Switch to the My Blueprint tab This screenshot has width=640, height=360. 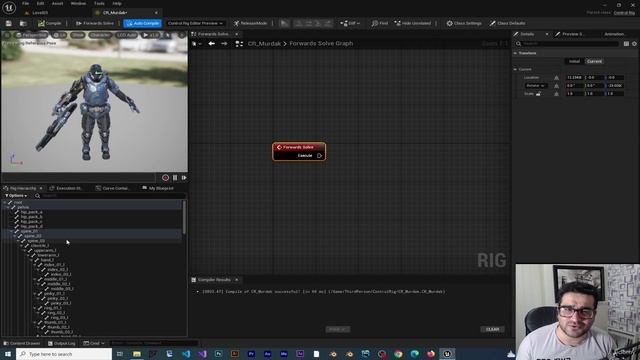click(x=158, y=188)
